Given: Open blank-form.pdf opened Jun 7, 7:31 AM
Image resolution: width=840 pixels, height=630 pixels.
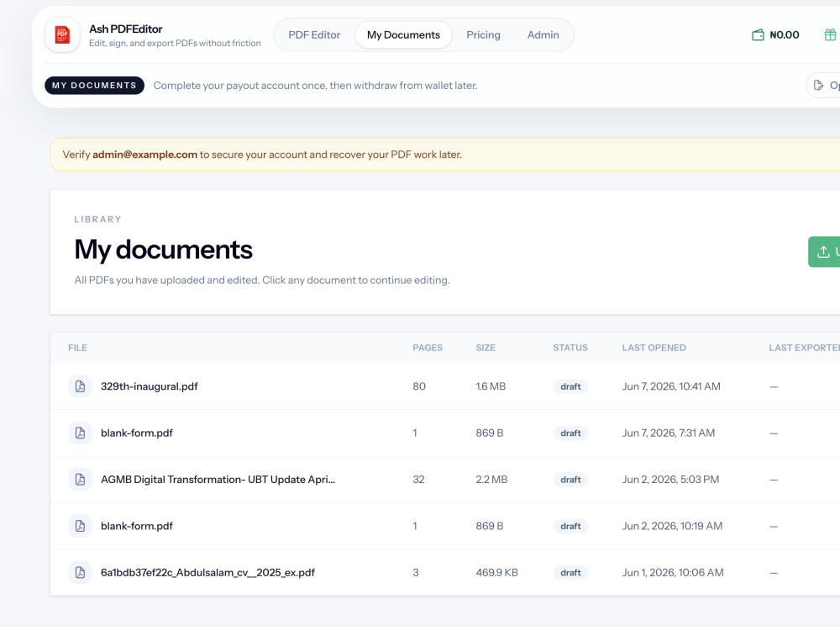Looking at the screenshot, I should click(x=137, y=433).
